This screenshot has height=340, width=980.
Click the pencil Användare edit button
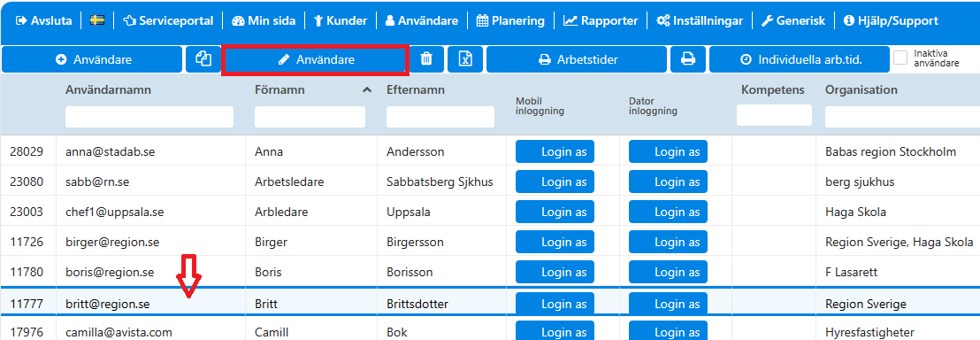(x=316, y=59)
